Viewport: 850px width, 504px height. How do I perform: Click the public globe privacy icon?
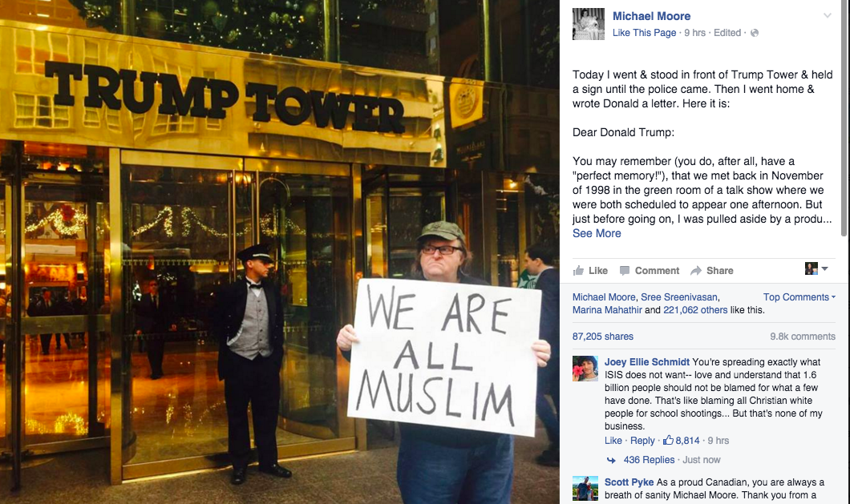pos(755,33)
